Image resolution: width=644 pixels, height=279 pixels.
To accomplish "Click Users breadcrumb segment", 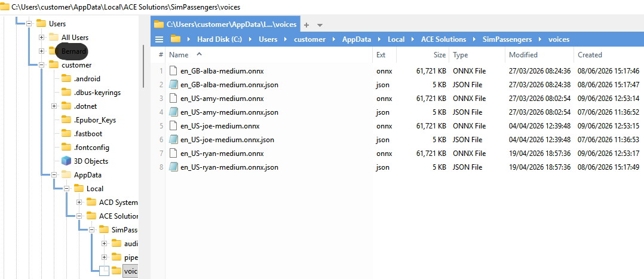I will 268,39.
